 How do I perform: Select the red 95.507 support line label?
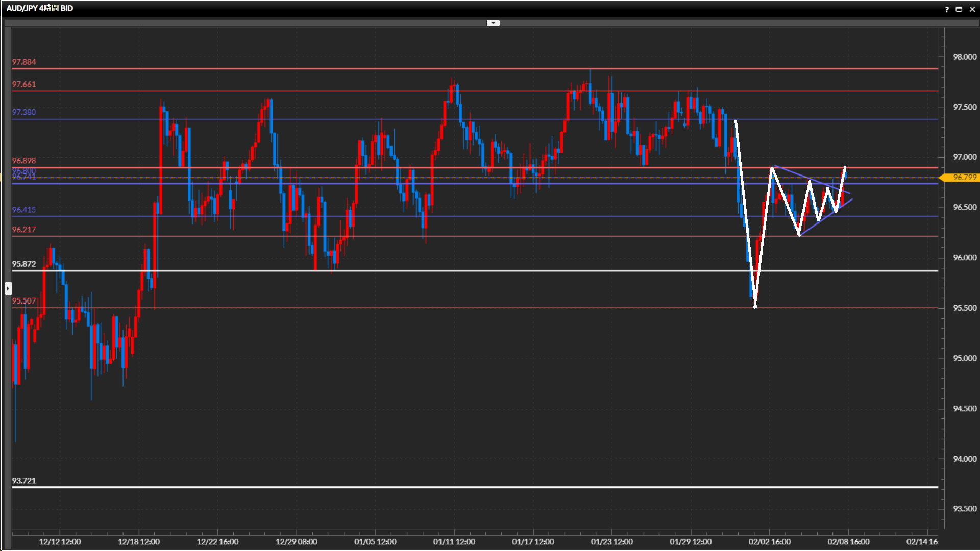pos(24,301)
